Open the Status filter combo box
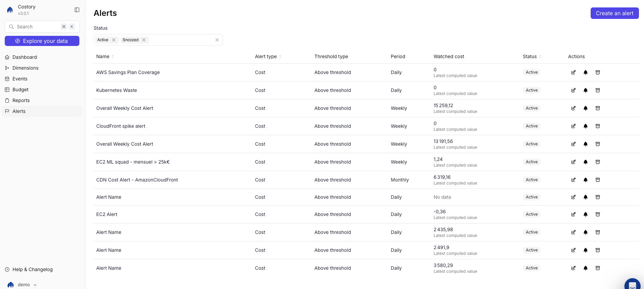This screenshot has height=289, width=644. coord(158,40)
